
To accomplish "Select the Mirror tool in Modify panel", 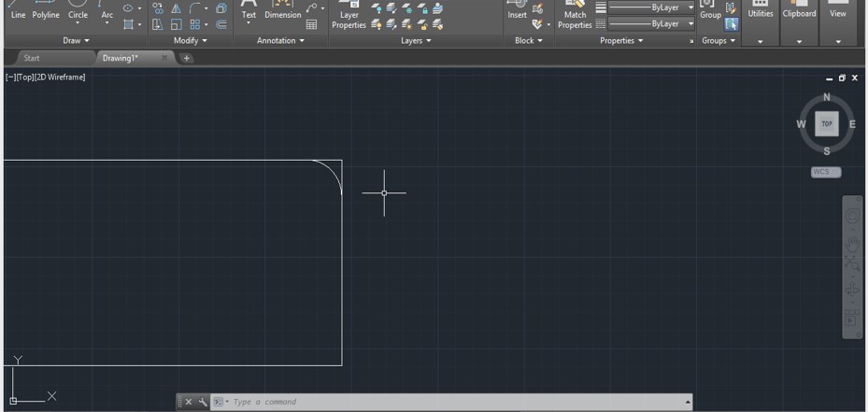I will click(176, 8).
